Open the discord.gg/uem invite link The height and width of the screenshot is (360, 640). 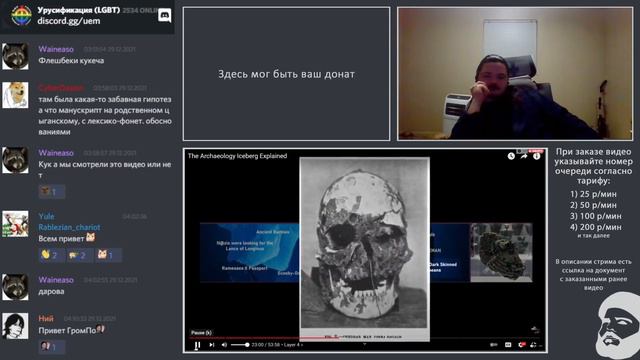[x=69, y=21]
